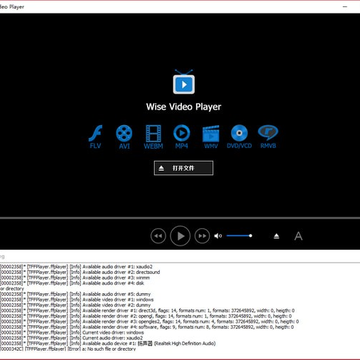
Task: Start playback with the Play button
Action: pyautogui.click(x=180, y=236)
